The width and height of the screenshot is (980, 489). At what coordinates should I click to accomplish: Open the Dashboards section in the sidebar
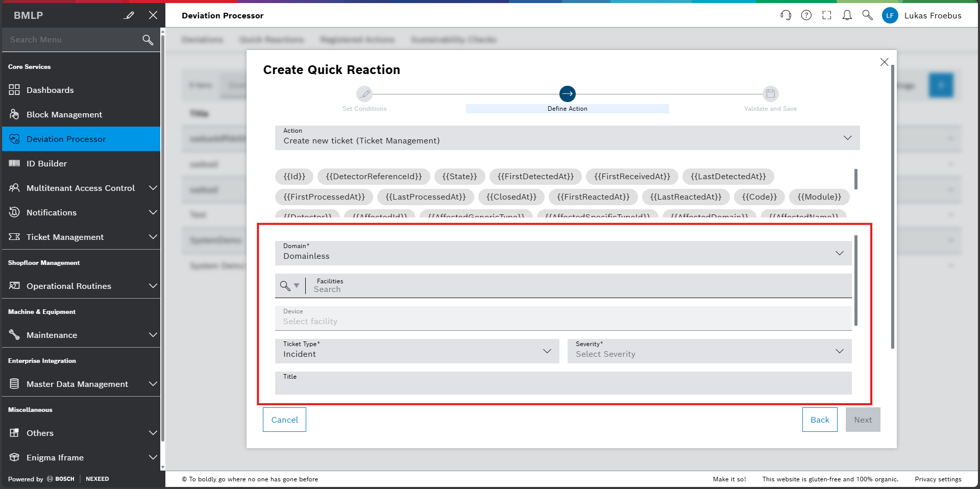point(50,90)
